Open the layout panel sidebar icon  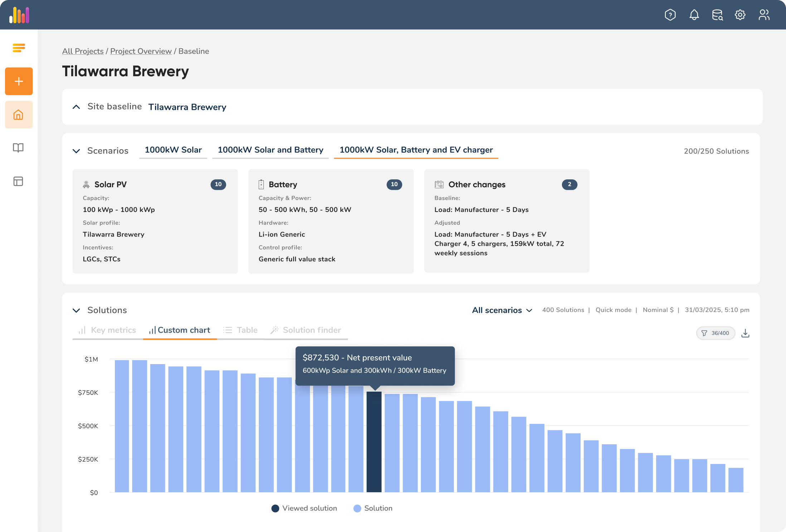tap(18, 181)
